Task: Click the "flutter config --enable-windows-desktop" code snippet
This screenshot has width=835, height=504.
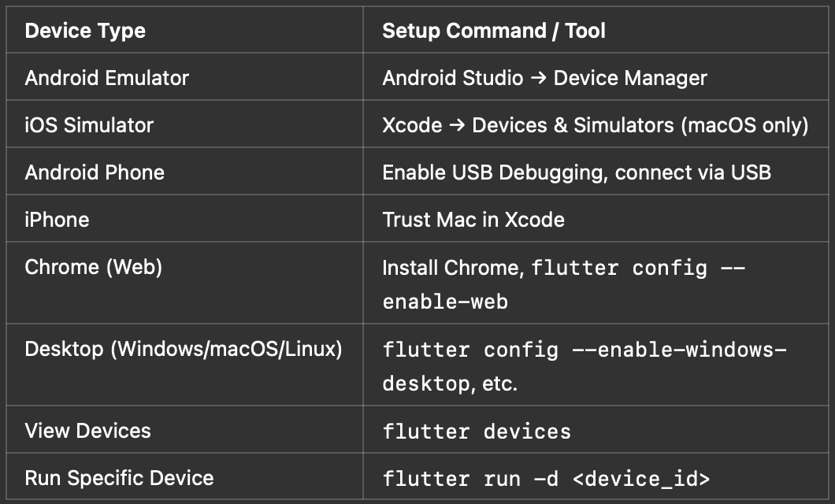Action: pyautogui.click(x=584, y=350)
